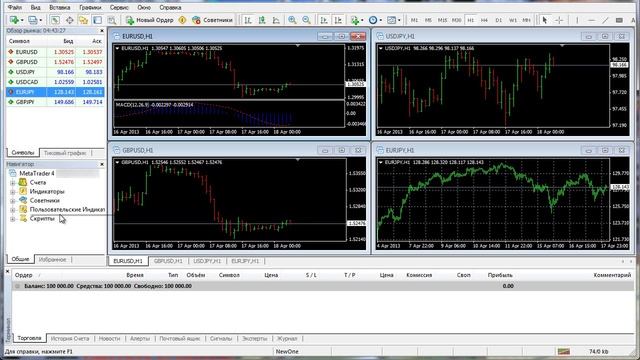640x360 pixels.
Task: Switch to bar chart display
Action: click(248, 20)
